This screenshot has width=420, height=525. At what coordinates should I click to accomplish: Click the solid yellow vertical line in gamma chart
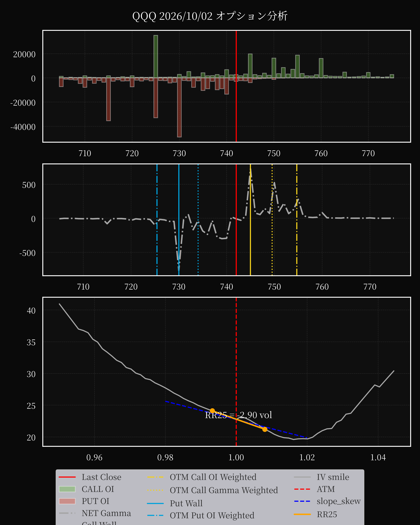point(250,220)
